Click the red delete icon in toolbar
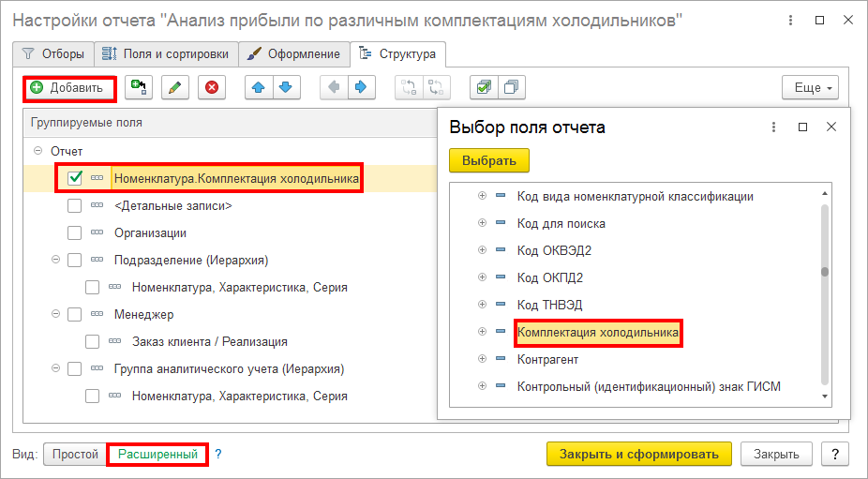The width and height of the screenshot is (868, 479). point(212,88)
